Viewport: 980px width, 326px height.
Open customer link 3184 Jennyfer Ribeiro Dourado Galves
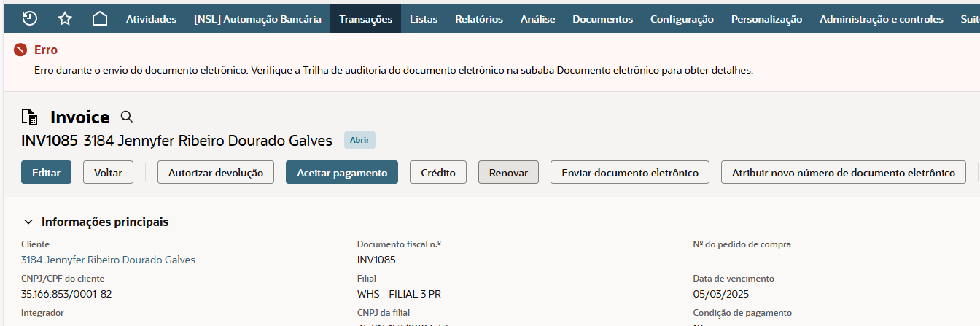(108, 260)
